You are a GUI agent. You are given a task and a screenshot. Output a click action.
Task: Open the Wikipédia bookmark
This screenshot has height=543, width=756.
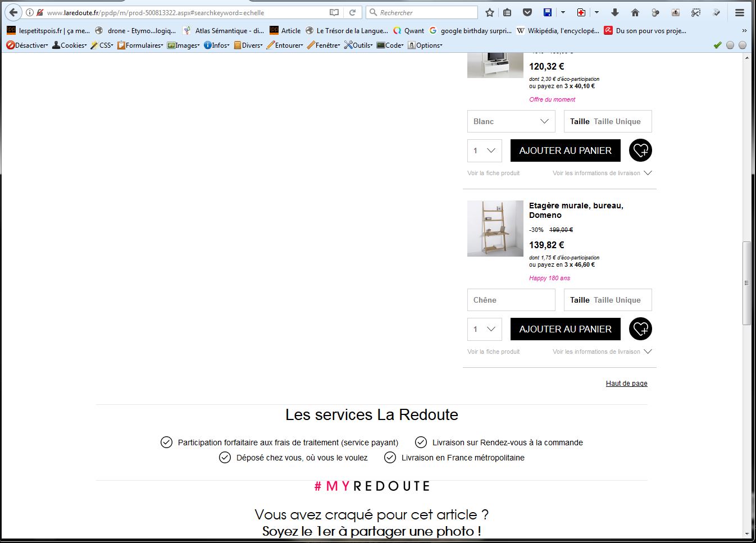click(558, 31)
